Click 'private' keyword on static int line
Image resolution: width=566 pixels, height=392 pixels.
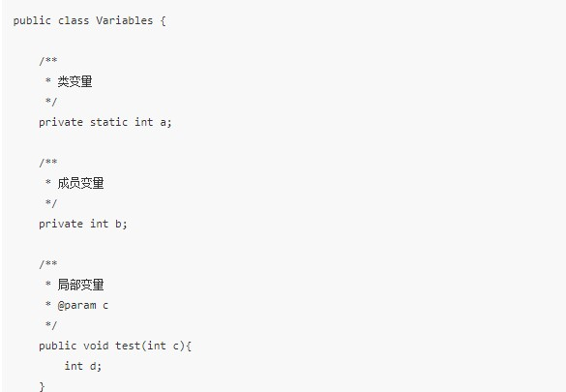coord(61,123)
